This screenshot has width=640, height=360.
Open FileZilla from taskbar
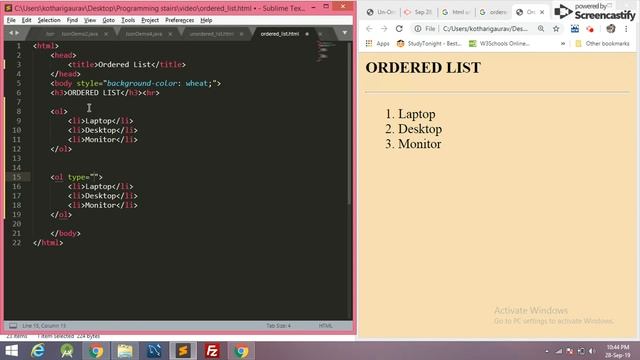click(x=212, y=351)
